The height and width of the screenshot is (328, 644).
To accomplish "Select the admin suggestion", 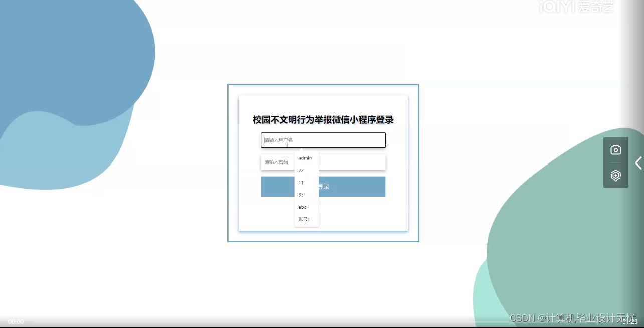I will point(306,158).
